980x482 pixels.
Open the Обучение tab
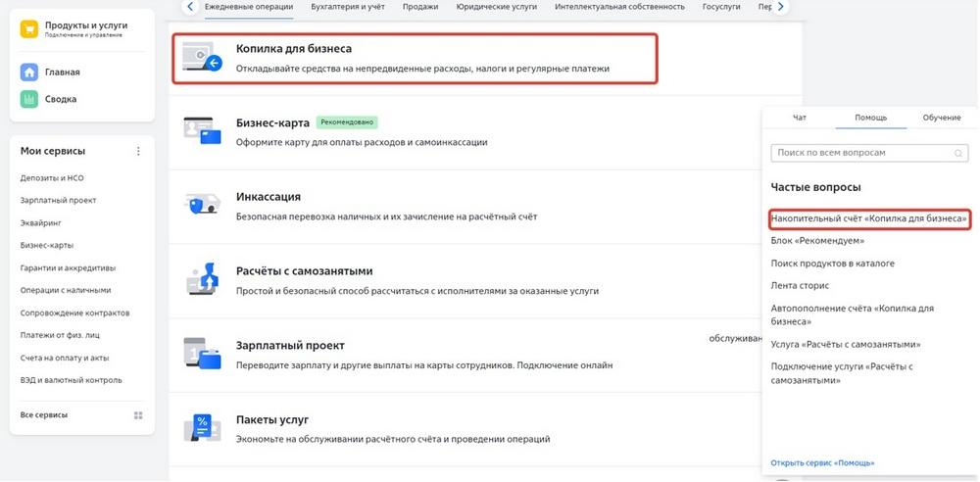pyautogui.click(x=942, y=118)
